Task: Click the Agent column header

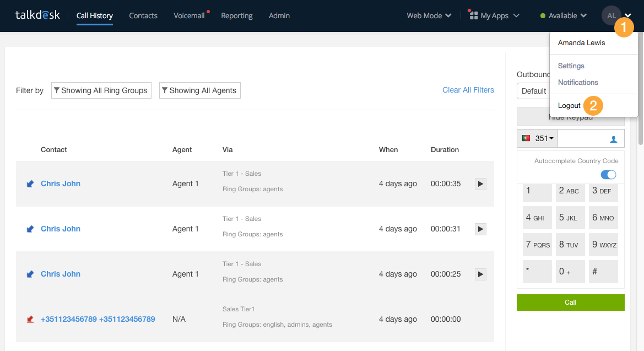Action: (x=182, y=150)
